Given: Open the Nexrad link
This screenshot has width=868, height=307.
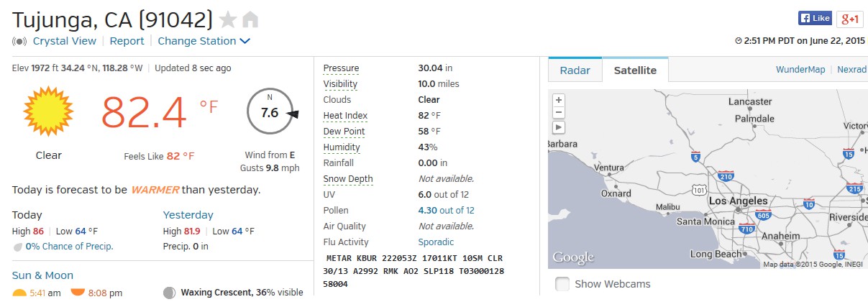Looking at the screenshot, I should pyautogui.click(x=851, y=70).
